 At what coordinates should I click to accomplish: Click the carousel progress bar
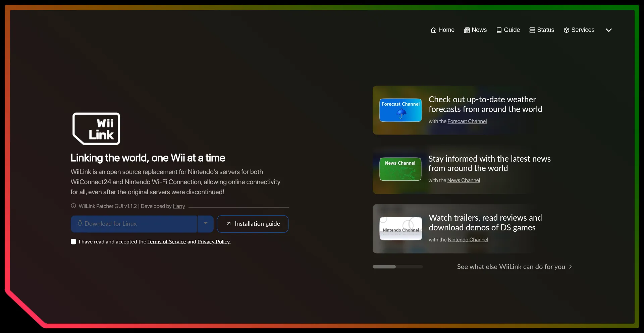pos(397,267)
